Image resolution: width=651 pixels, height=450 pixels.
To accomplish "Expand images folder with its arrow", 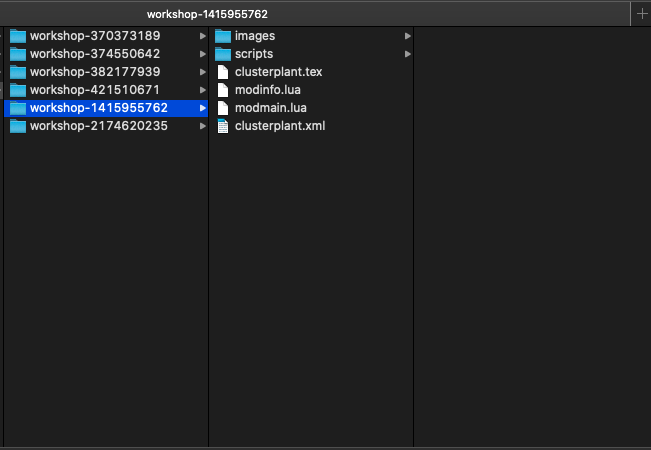I will [x=408, y=36].
